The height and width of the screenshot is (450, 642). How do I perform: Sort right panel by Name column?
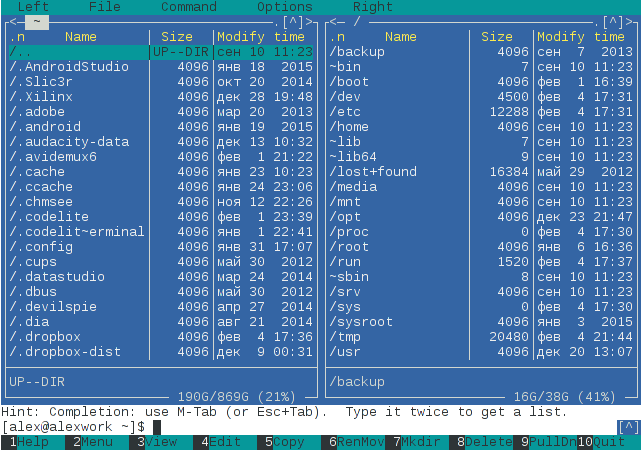tap(401, 37)
